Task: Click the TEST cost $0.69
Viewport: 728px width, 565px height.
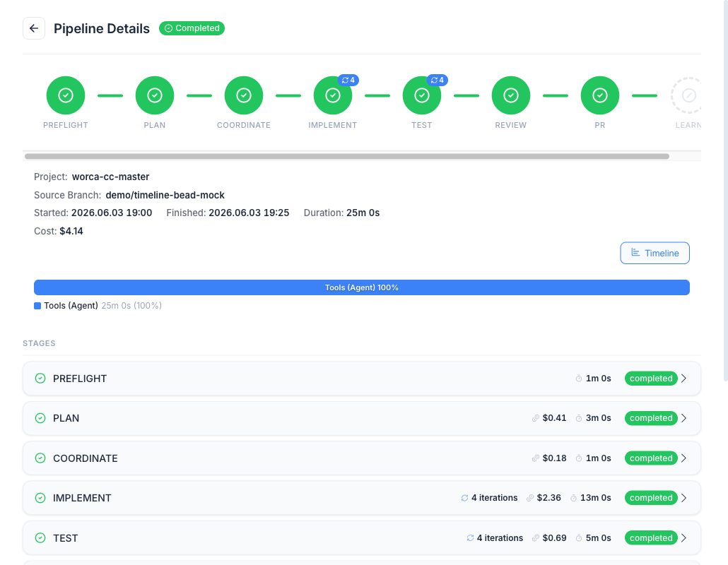Action: [x=554, y=538]
